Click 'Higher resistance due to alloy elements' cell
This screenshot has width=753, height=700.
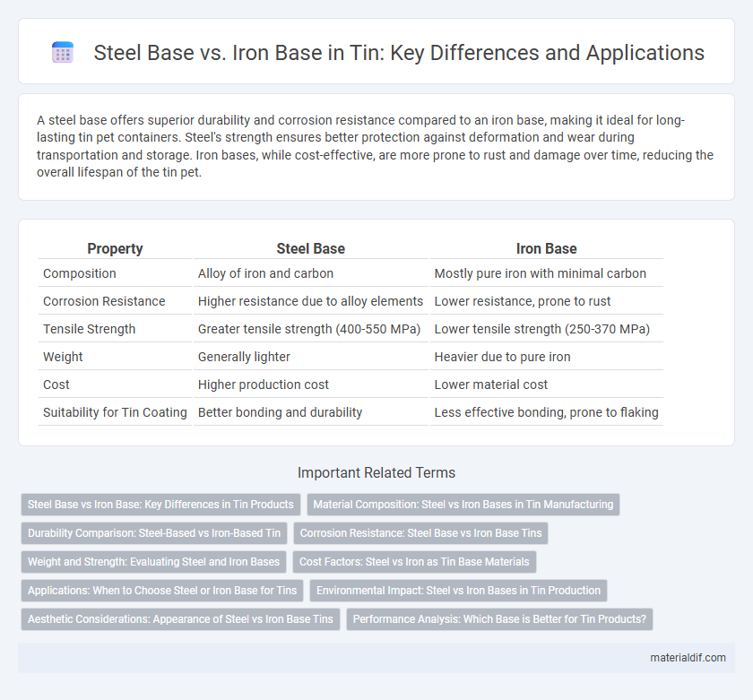(310, 301)
